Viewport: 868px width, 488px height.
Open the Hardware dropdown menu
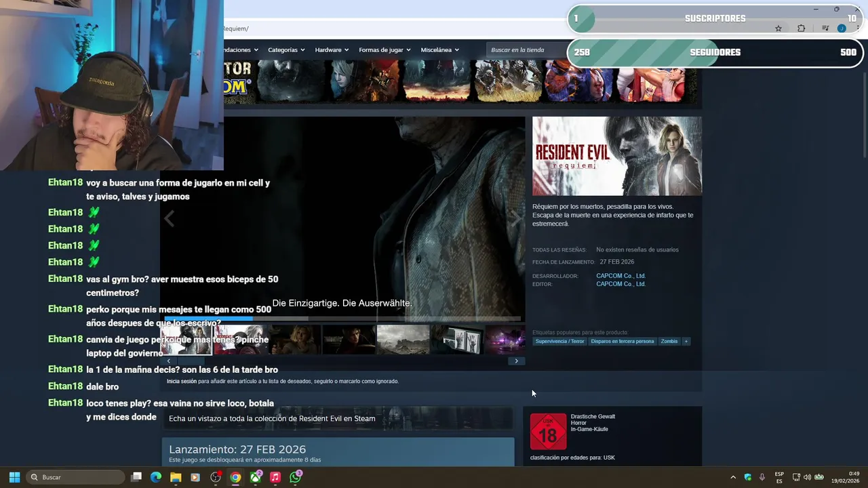click(332, 49)
